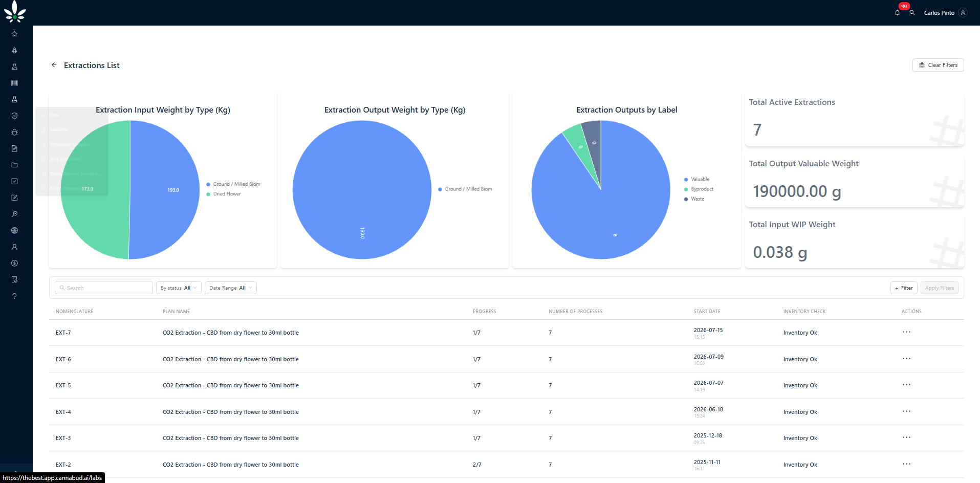Viewport: 980px width, 483px height.
Task: Open actions menu for EXT-5 row
Action: point(906,385)
